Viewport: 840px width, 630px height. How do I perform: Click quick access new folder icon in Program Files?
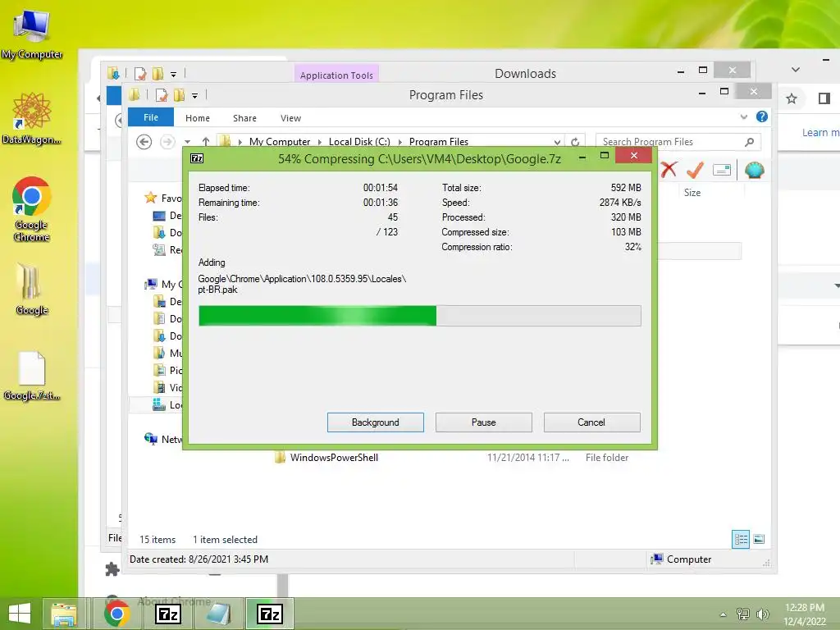pyautogui.click(x=179, y=95)
